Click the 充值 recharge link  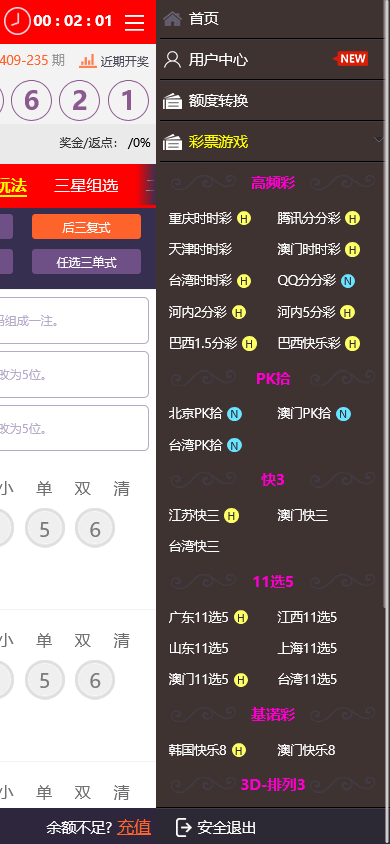134,827
